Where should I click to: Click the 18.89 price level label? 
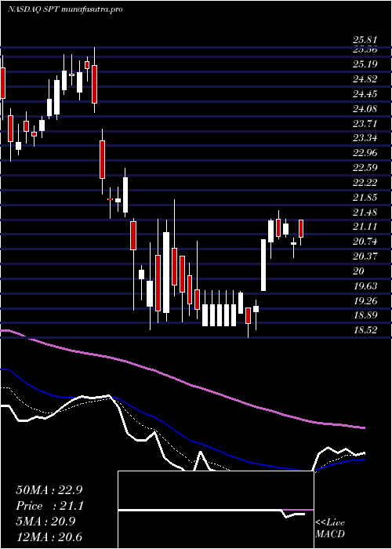tap(365, 315)
